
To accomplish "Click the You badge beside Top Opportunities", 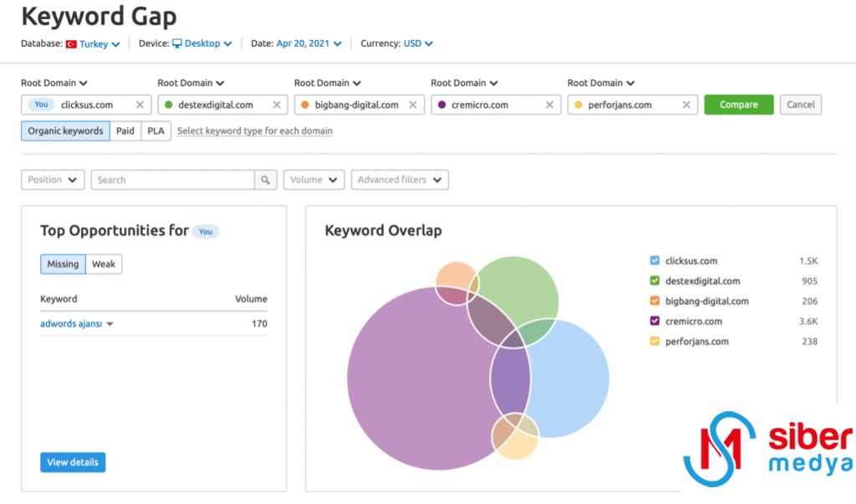I will 206,232.
